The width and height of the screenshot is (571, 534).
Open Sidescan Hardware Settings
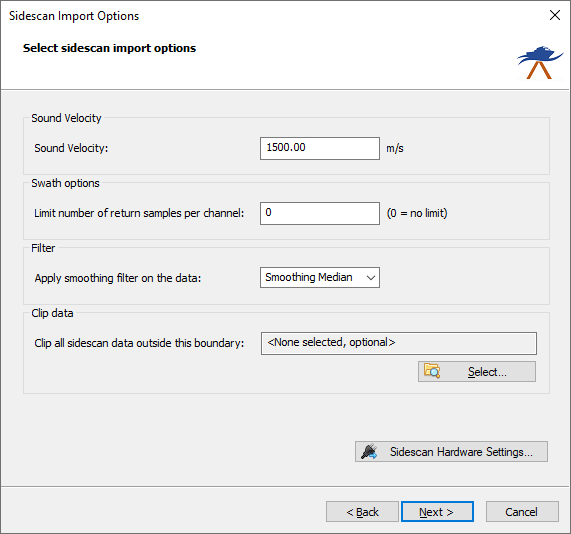tap(451, 452)
